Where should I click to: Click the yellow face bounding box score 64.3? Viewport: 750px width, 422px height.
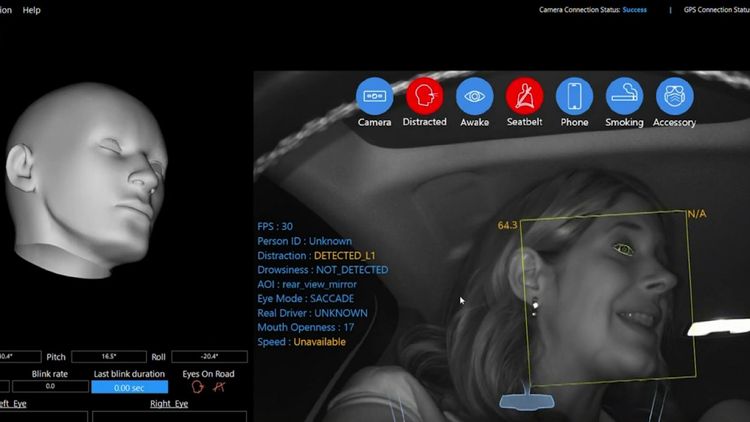coord(507,225)
